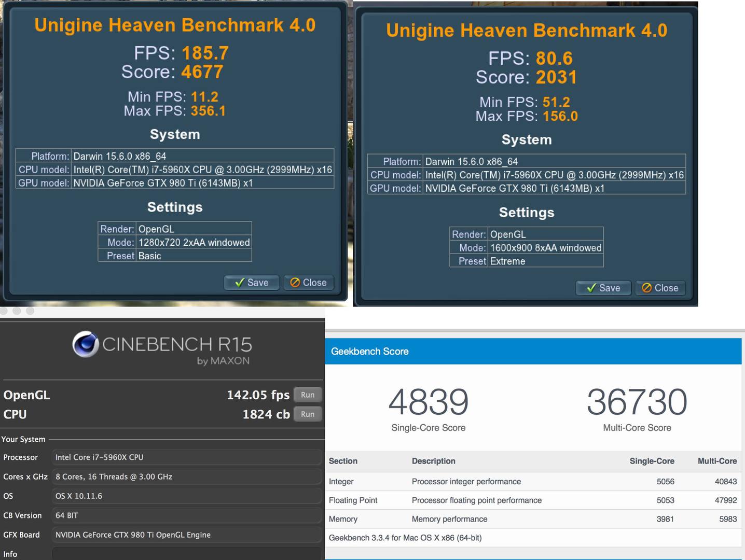Run the Cinebench CPU test
Viewport: 745px width, 560px height.
pyautogui.click(x=308, y=414)
